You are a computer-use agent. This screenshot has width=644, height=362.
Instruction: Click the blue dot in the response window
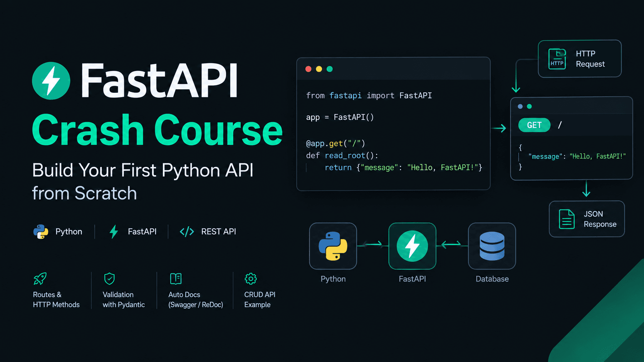point(520,106)
